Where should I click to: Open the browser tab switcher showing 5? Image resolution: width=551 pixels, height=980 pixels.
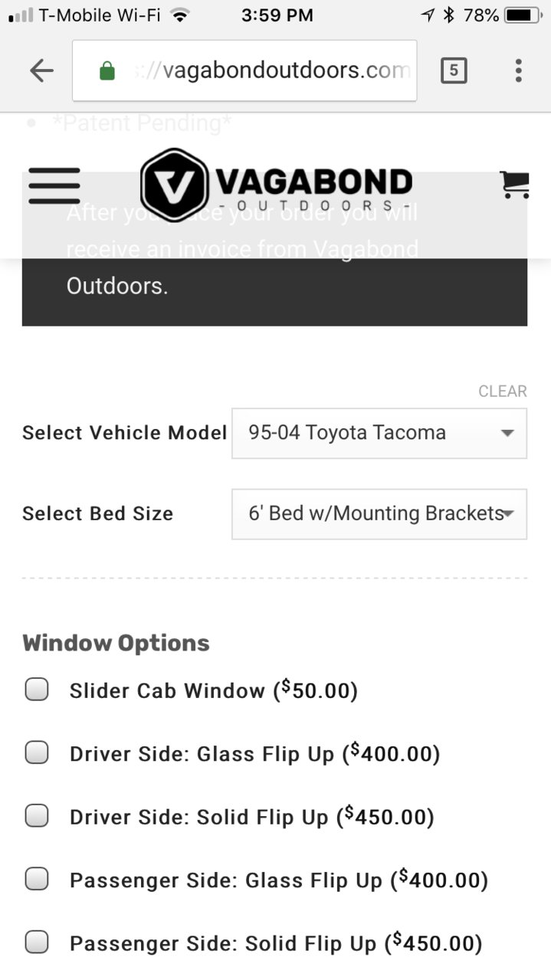(x=454, y=71)
